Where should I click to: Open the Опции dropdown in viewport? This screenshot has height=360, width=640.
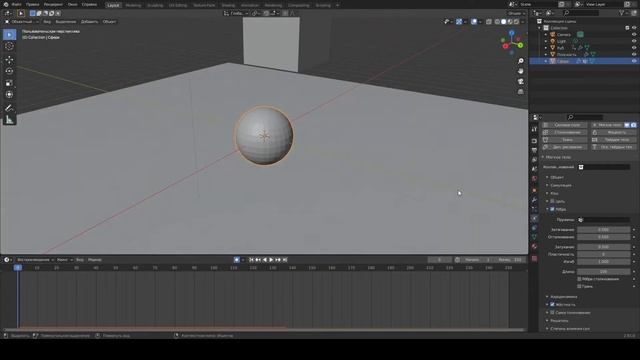coord(516,13)
